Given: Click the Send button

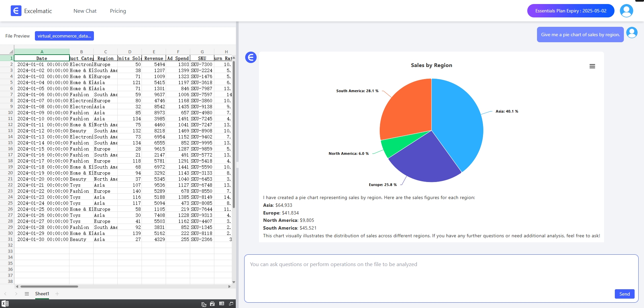Looking at the screenshot, I should (x=624, y=294).
